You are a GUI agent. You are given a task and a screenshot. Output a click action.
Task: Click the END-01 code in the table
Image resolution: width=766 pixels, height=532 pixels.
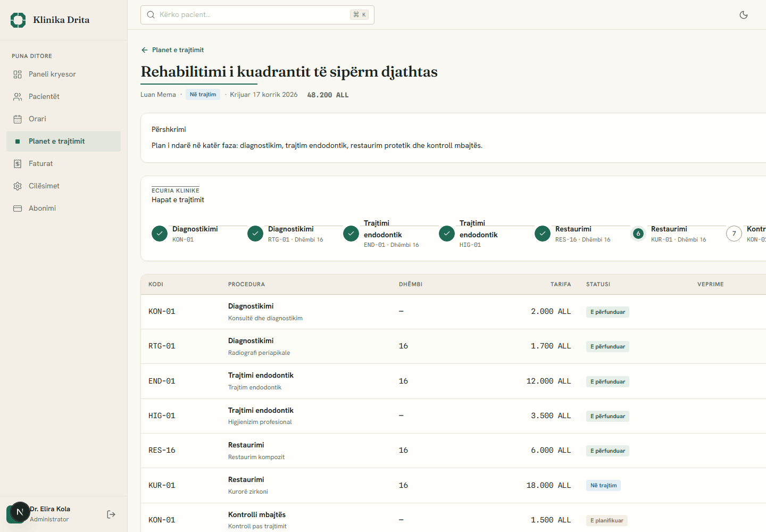(162, 381)
